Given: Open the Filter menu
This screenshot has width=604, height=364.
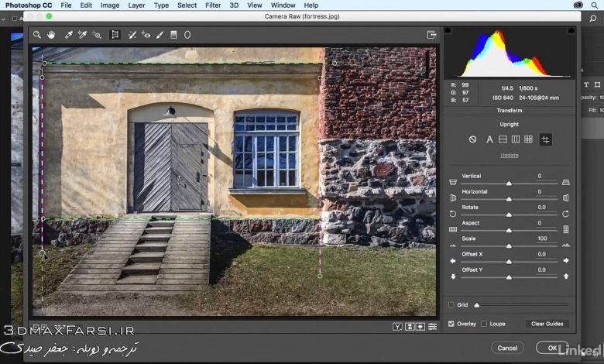Looking at the screenshot, I should point(213,5).
